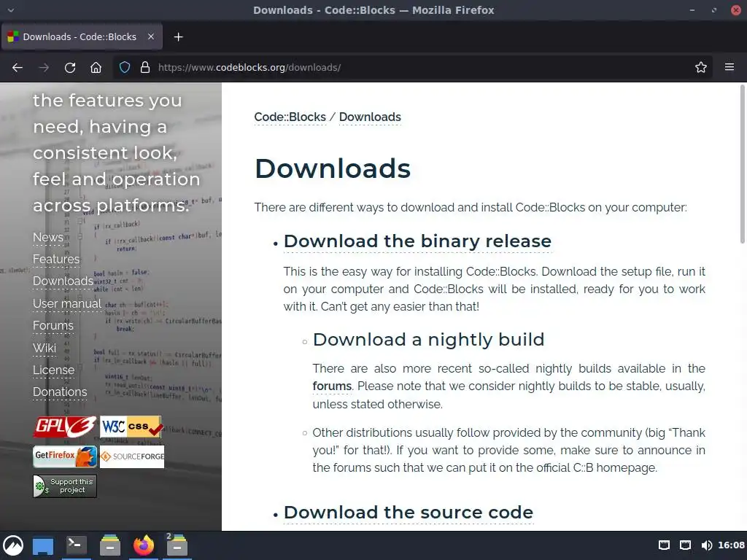Click the forward navigation arrow
The height and width of the screenshot is (560, 747).
coord(44,68)
